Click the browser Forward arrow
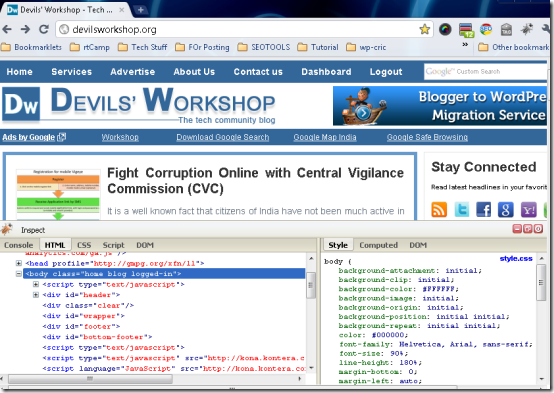The width and height of the screenshot is (554, 393). tap(25, 29)
